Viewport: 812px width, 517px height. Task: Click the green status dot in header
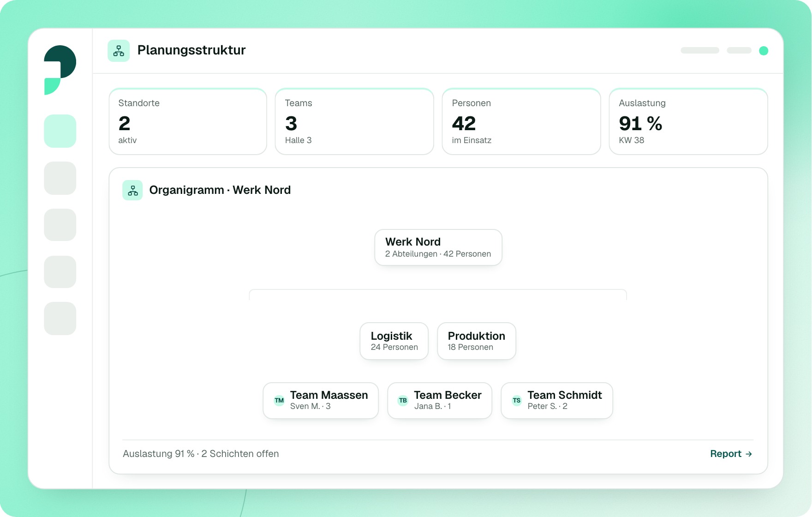coord(764,51)
